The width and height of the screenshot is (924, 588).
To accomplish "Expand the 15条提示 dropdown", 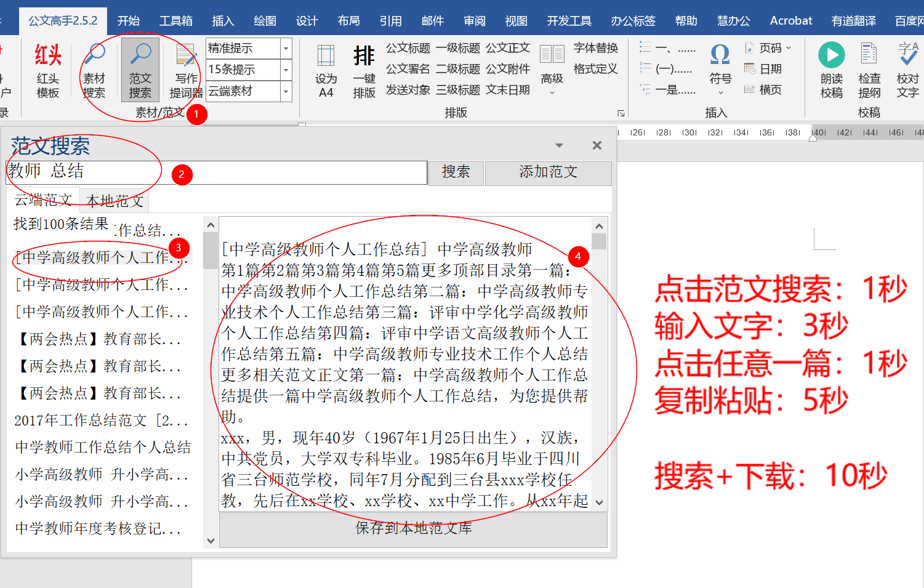I will click(286, 70).
